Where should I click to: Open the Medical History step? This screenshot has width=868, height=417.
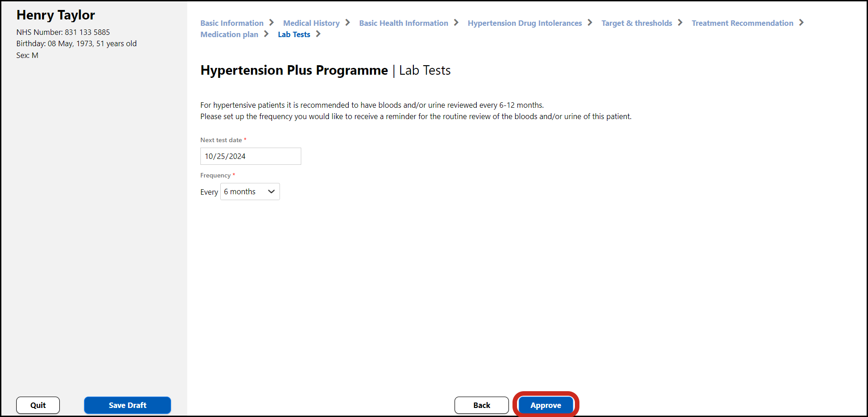[311, 23]
